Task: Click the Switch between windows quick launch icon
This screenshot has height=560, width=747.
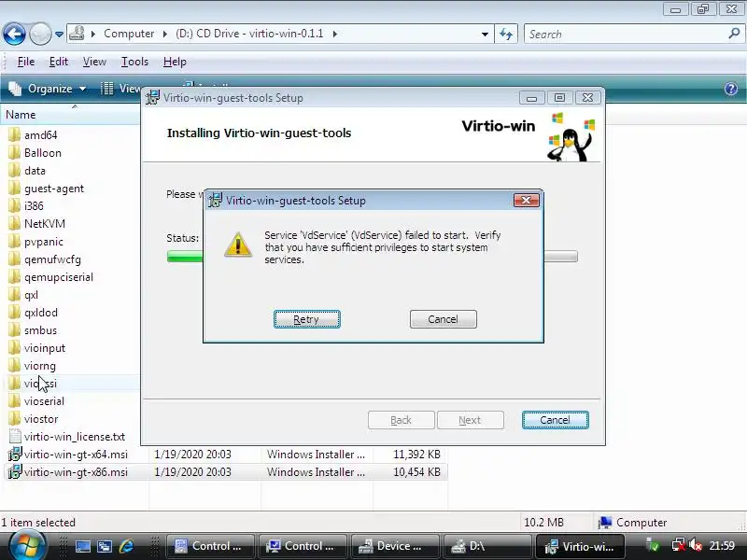Action: (105, 546)
